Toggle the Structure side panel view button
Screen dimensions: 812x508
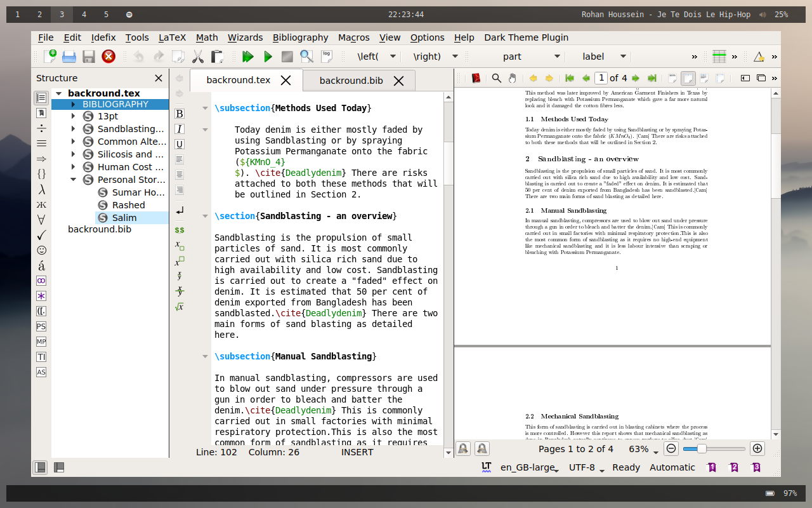41,98
